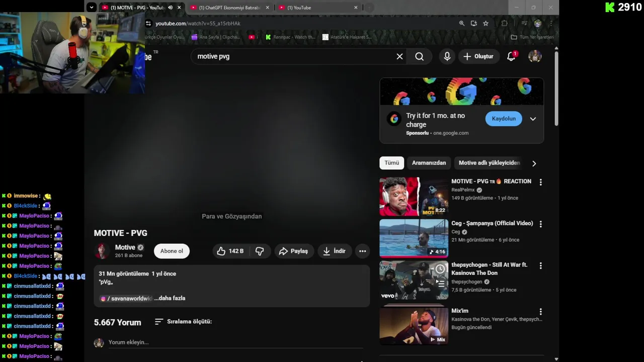Click the search magnifier button
Viewport: 644px width, 362px height.
(419, 56)
